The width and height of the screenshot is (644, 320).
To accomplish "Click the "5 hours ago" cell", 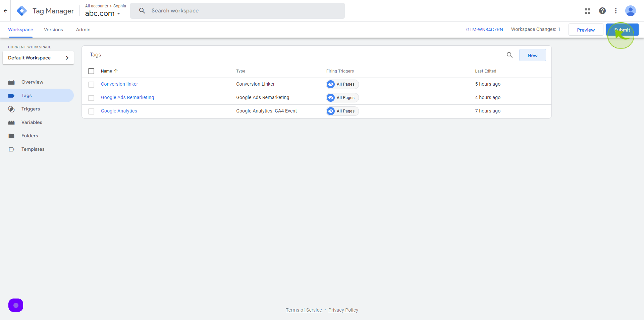I will [488, 84].
